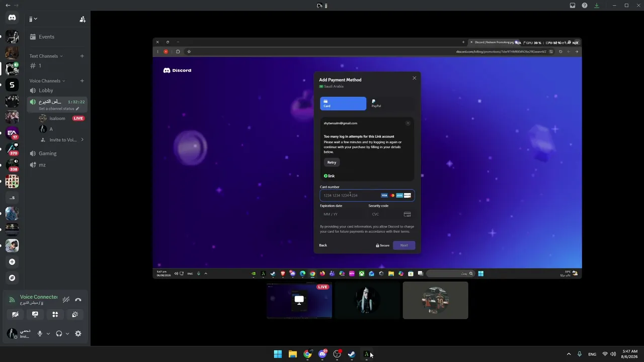Collapse the Text Channels category
The height and width of the screenshot is (362, 644).
click(46, 56)
